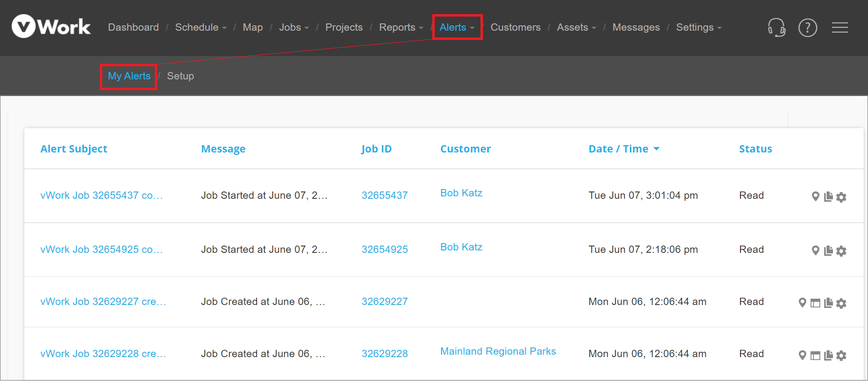Sort by the Message column header
868x381 pixels.
pyautogui.click(x=223, y=149)
